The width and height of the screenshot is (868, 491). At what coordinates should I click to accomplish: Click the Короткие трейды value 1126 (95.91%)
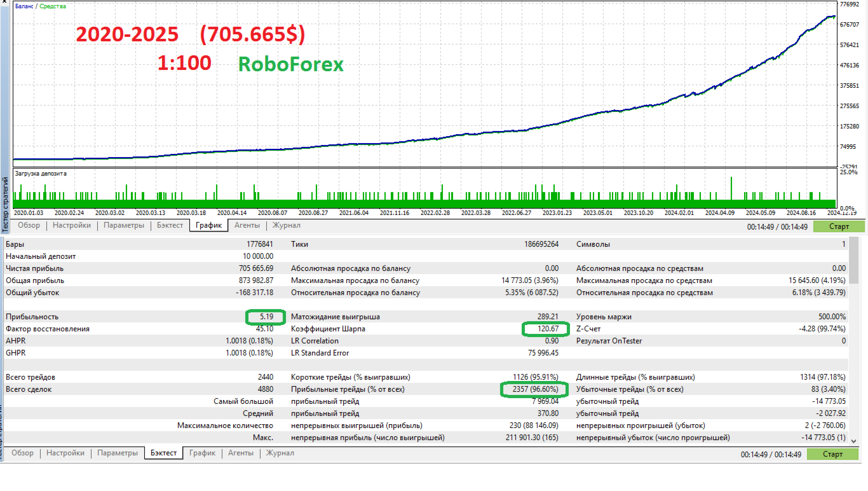(x=536, y=377)
